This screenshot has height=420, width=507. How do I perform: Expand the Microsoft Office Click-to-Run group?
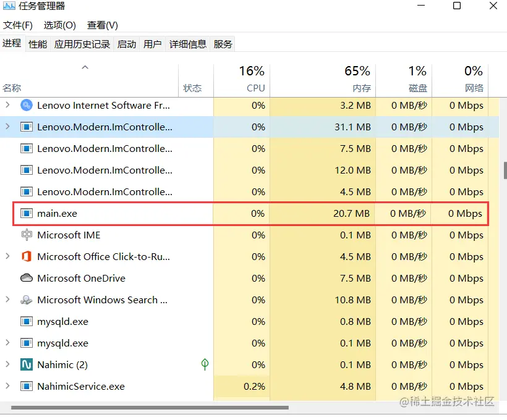[8, 256]
